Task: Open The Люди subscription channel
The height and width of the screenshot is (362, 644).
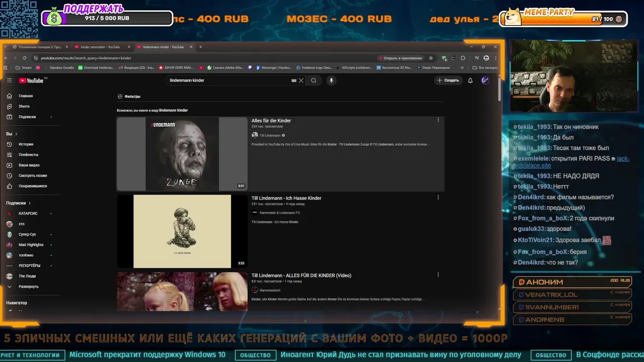Action: click(28, 276)
